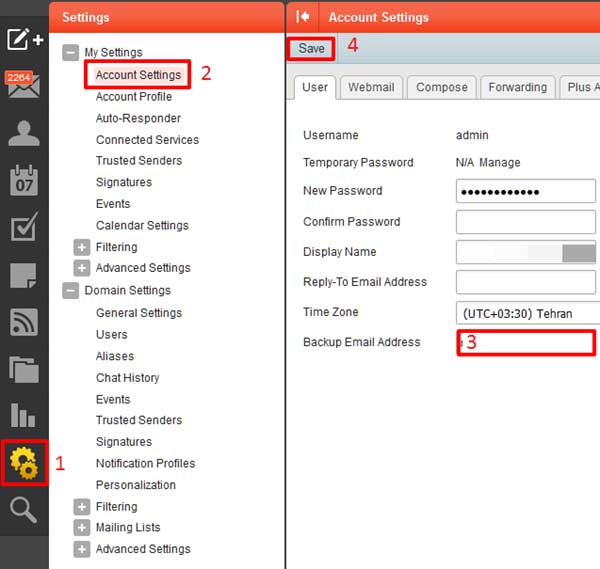Click the search magnifier icon
This screenshot has height=569, width=600.
(24, 511)
